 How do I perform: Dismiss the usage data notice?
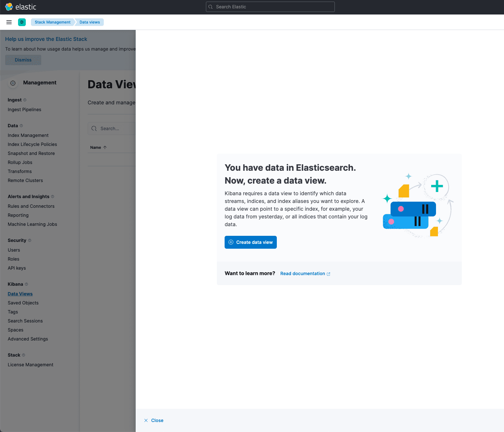tap(23, 60)
